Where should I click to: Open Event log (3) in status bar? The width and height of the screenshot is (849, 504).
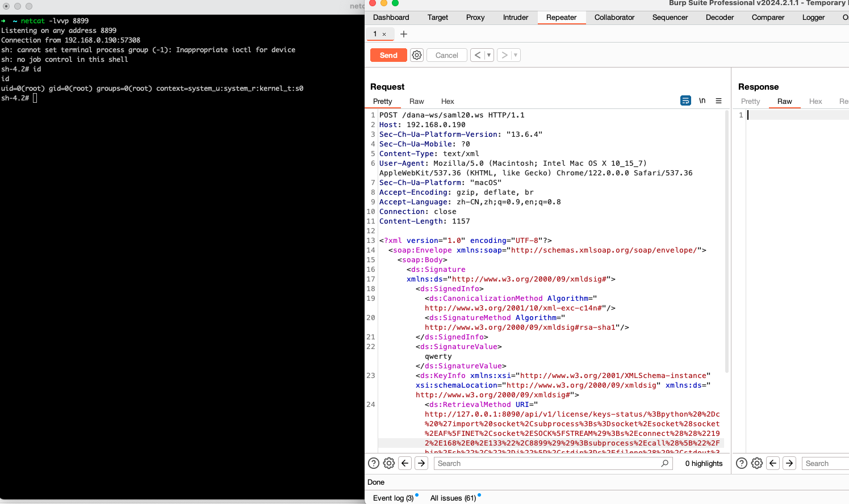pyautogui.click(x=393, y=498)
